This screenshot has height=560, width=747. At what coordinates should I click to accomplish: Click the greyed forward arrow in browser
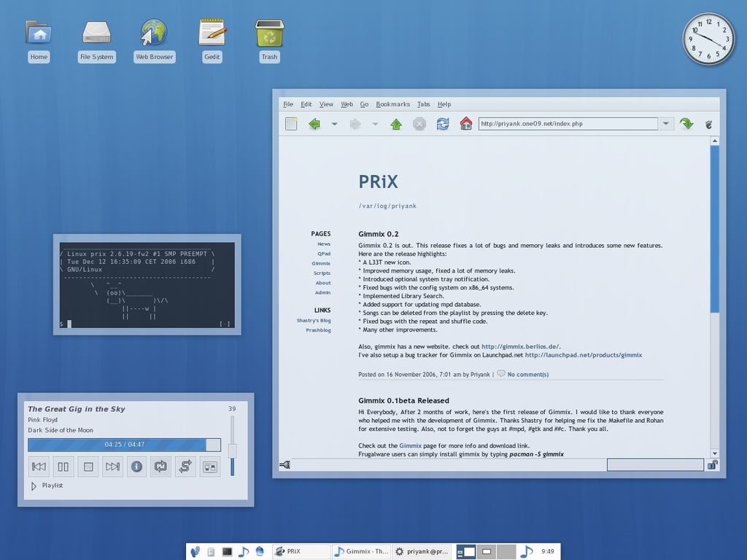pos(355,124)
